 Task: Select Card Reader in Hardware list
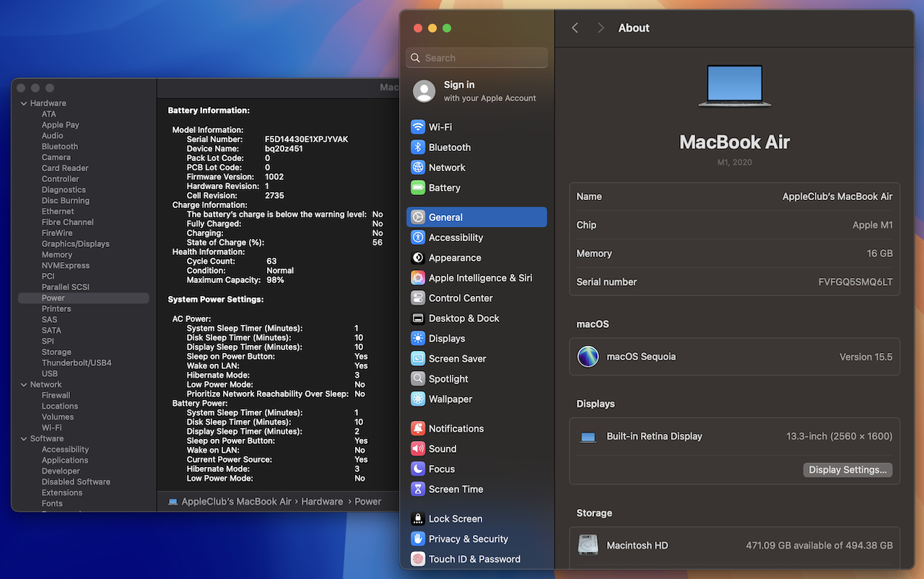(x=65, y=168)
